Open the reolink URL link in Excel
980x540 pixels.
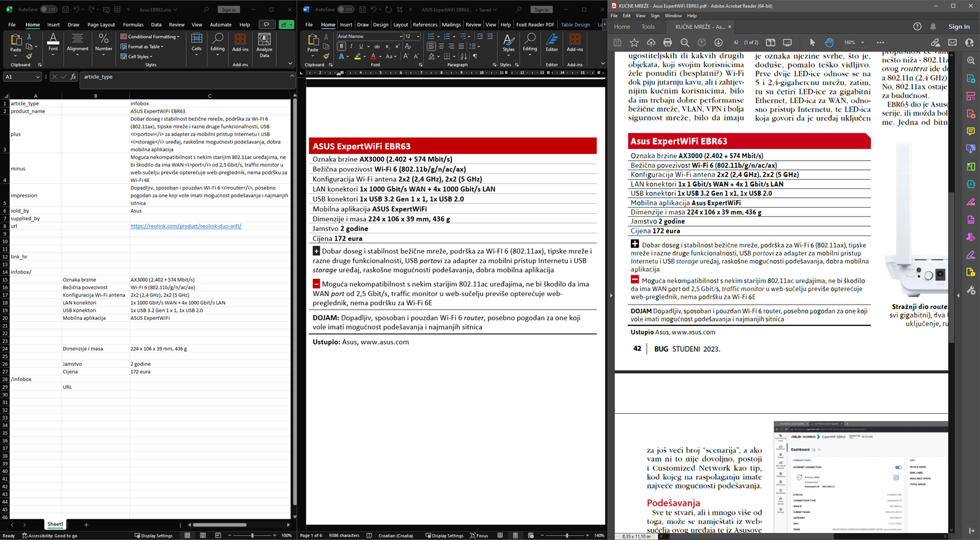186,226
